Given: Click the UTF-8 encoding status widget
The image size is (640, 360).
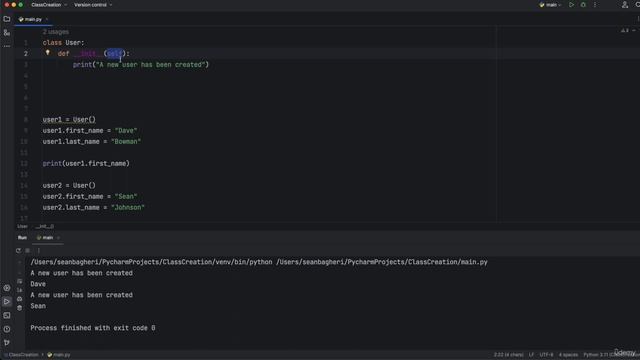Looking at the screenshot, I should pos(547,355).
